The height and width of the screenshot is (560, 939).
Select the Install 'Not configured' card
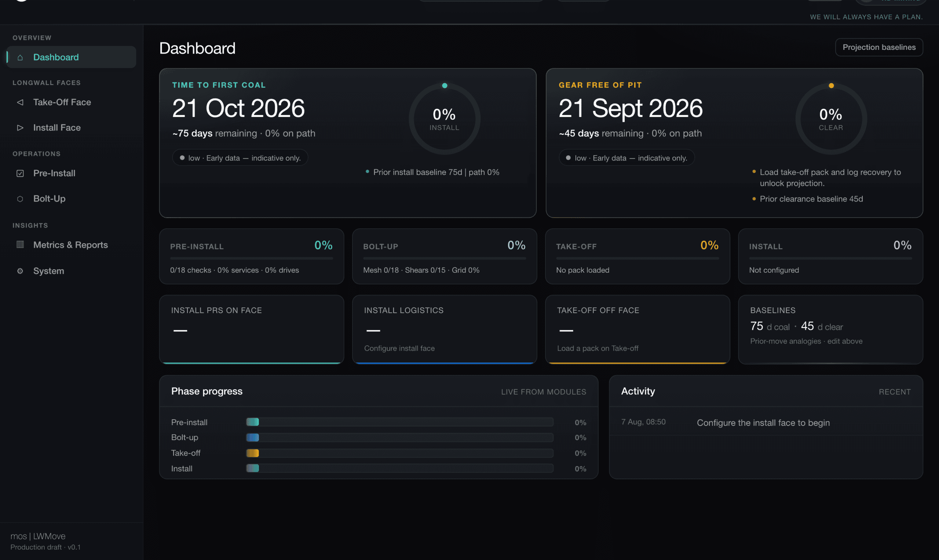point(830,256)
